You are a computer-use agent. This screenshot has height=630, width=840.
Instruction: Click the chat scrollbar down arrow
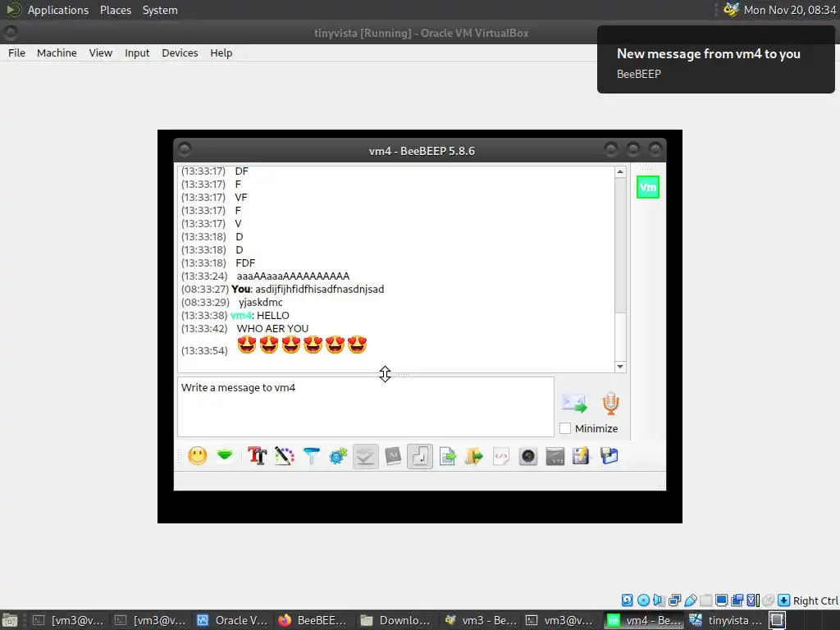point(620,367)
